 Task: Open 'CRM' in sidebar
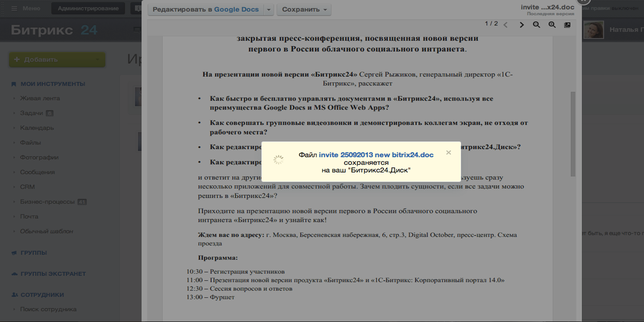click(x=27, y=186)
